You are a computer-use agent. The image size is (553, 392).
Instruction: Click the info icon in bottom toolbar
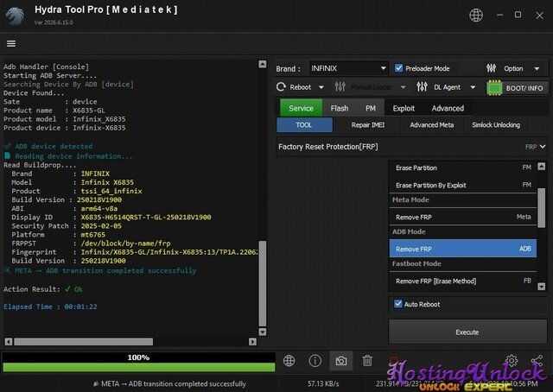315,361
